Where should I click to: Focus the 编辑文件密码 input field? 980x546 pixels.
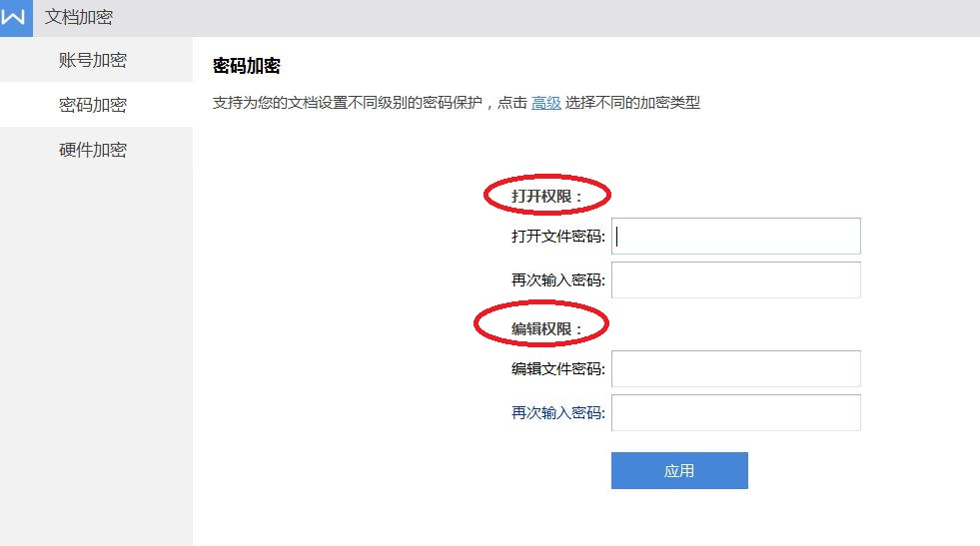click(735, 368)
